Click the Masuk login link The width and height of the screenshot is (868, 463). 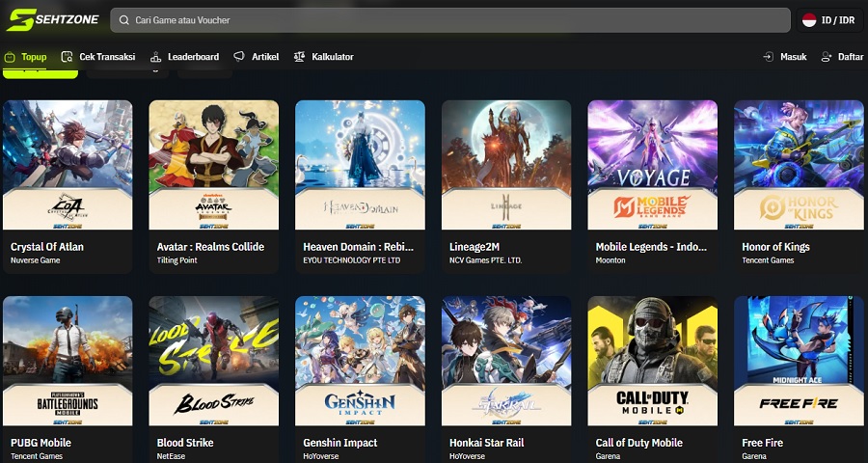click(x=784, y=57)
